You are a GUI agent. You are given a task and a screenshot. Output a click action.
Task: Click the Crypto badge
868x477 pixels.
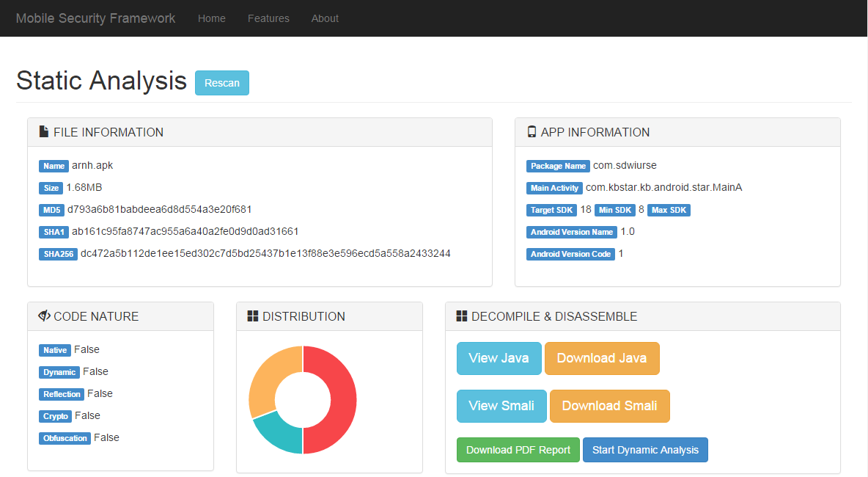pyautogui.click(x=56, y=417)
